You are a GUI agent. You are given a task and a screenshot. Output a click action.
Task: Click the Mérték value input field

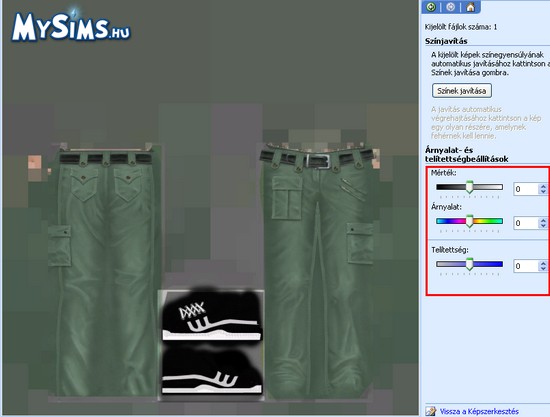(526, 189)
